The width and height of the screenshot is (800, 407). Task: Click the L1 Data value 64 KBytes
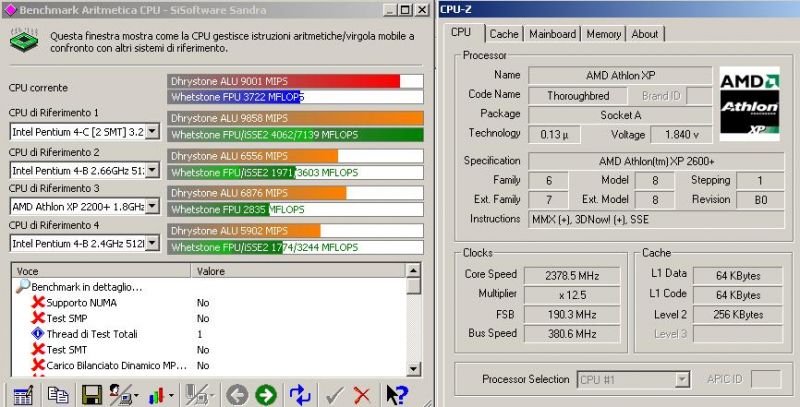tap(738, 275)
